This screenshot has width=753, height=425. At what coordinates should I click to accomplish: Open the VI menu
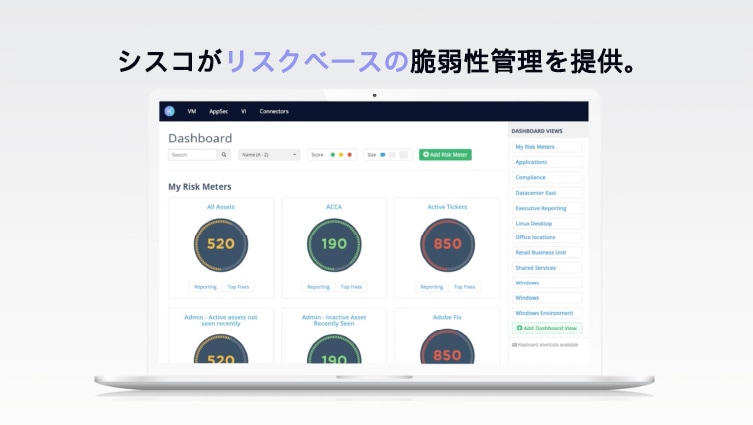(243, 111)
